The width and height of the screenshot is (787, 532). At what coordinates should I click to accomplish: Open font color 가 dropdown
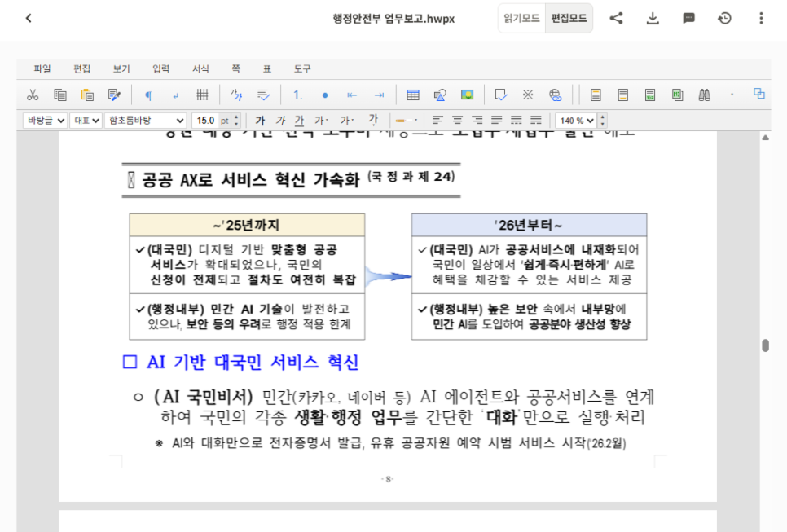373,120
